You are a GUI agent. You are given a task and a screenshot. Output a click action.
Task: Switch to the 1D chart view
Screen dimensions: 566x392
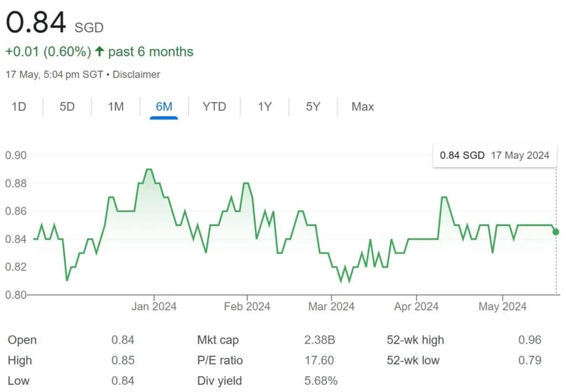tap(19, 107)
